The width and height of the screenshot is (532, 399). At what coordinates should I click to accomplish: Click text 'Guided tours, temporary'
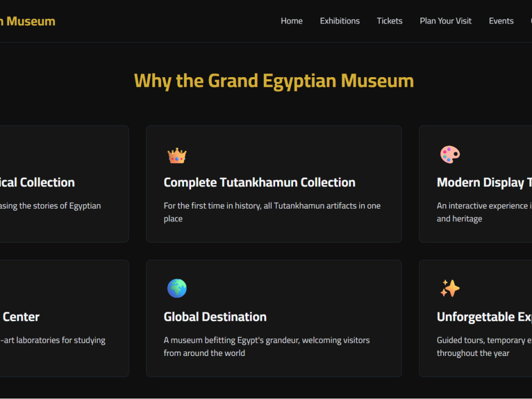[x=481, y=340]
